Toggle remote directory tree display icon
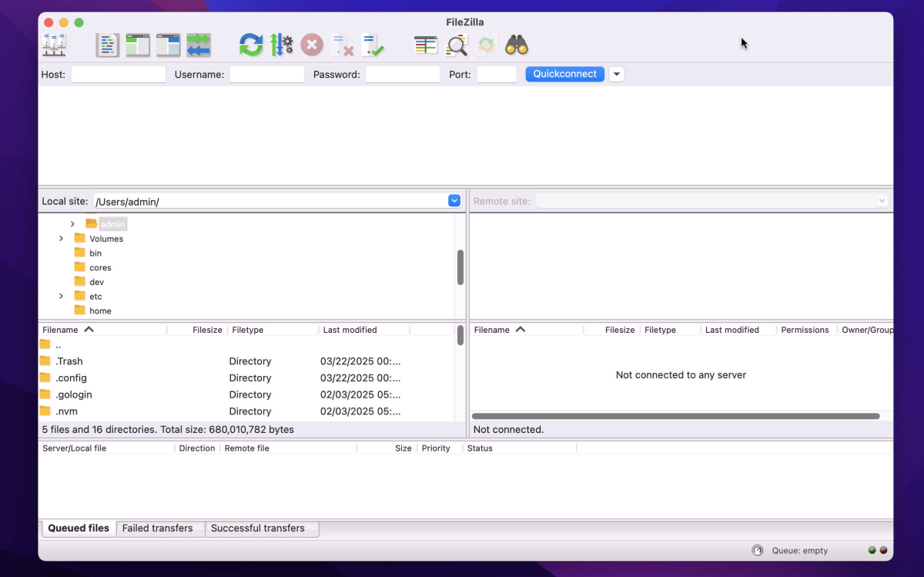 point(168,45)
